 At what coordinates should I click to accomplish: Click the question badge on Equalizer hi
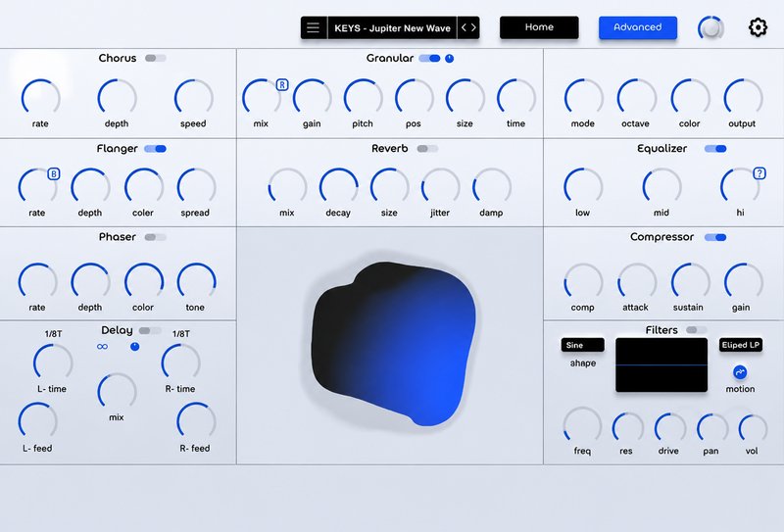coord(759,173)
